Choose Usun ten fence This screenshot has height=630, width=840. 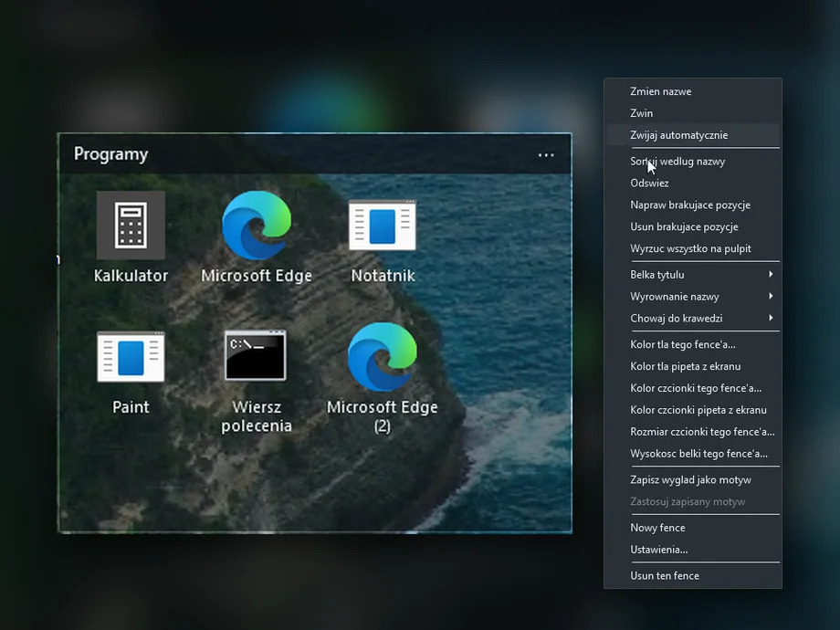coord(693,576)
